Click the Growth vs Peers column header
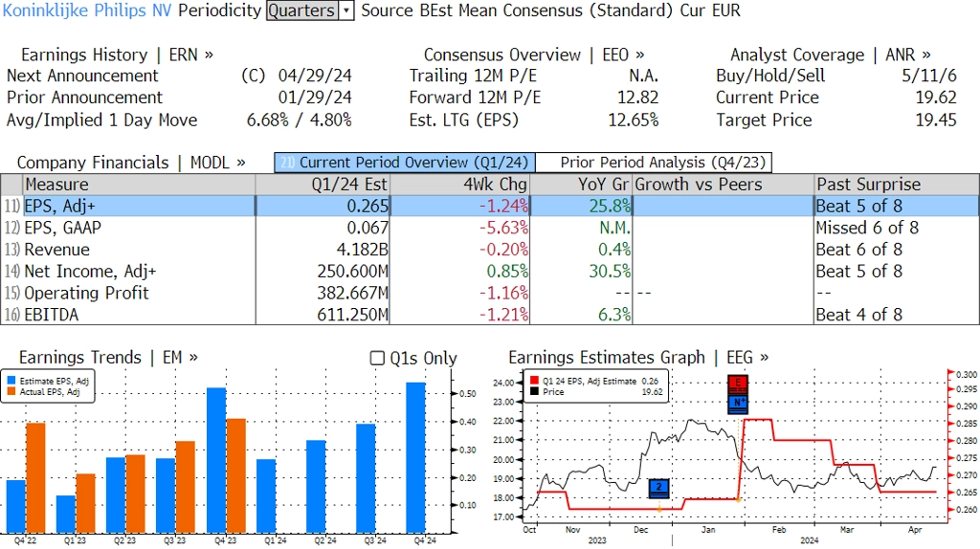This screenshot has width=980, height=549. coord(724,185)
